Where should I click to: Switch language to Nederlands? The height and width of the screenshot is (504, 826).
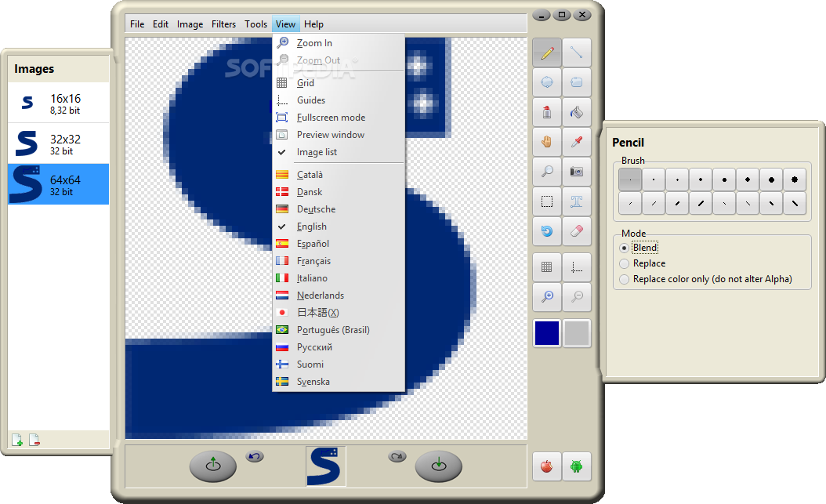click(339, 296)
